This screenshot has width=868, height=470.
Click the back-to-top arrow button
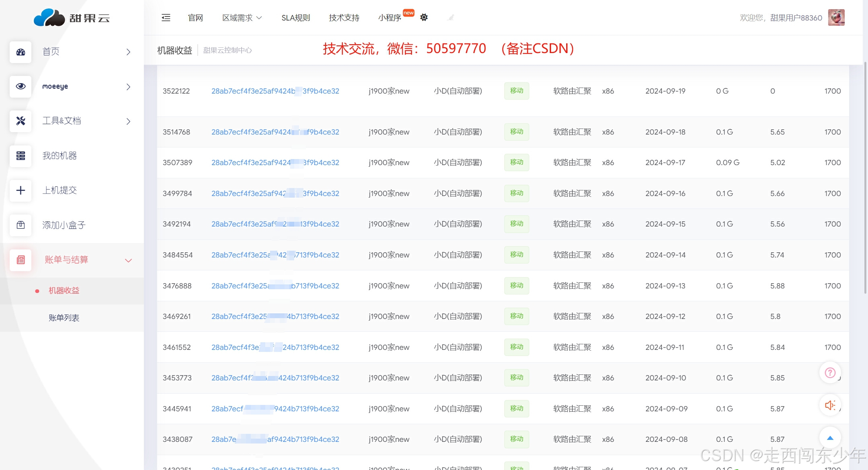pos(830,438)
